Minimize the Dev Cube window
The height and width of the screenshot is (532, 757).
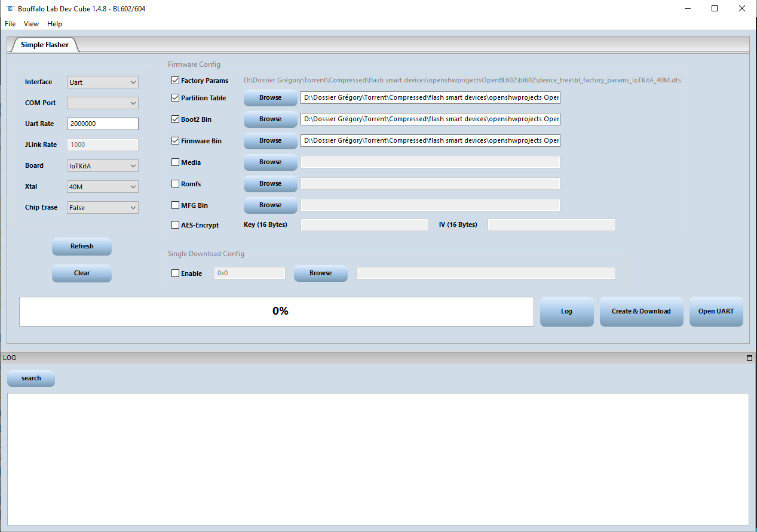click(687, 9)
